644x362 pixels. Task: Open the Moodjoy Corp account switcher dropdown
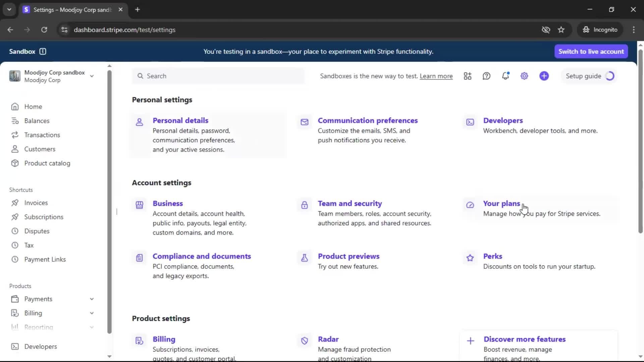click(x=92, y=76)
